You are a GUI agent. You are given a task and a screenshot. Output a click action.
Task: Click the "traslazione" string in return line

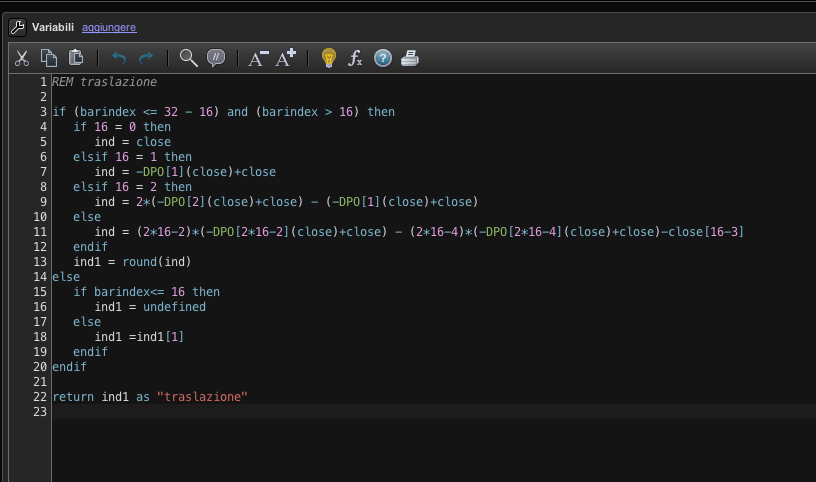pyautogui.click(x=202, y=397)
